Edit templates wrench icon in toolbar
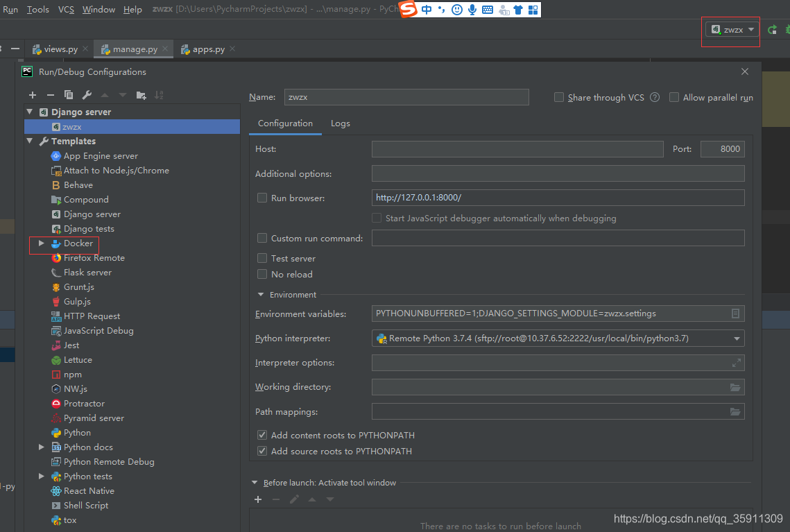The height and width of the screenshot is (532, 790). (x=87, y=95)
